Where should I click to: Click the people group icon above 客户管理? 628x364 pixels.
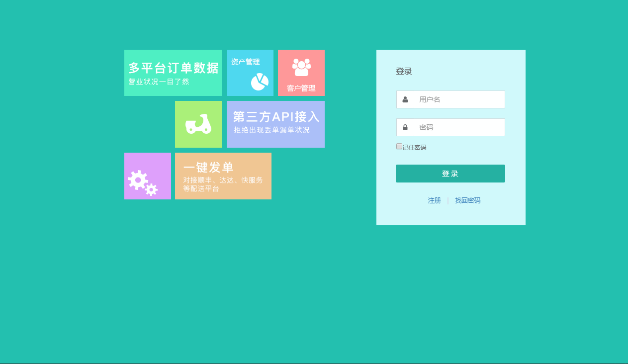pos(301,67)
